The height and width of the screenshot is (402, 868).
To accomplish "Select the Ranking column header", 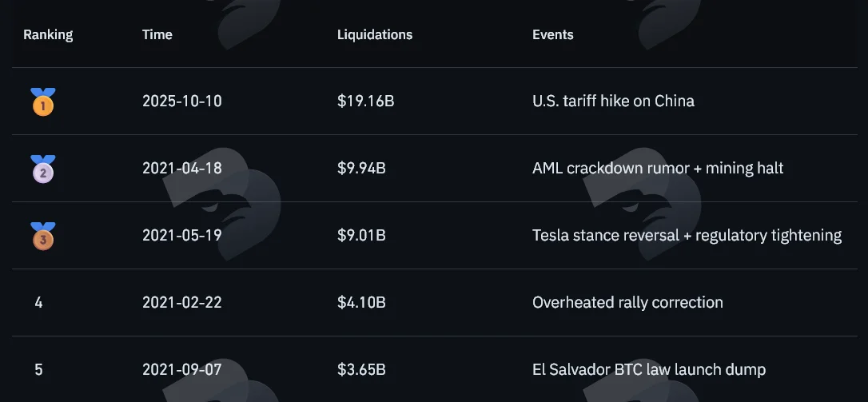I will tap(48, 35).
